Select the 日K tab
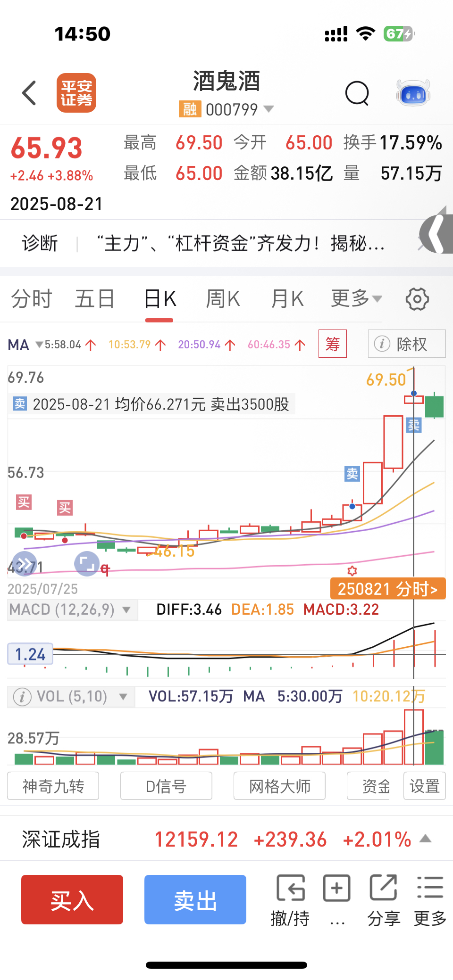This screenshot has width=453, height=980. click(x=160, y=299)
